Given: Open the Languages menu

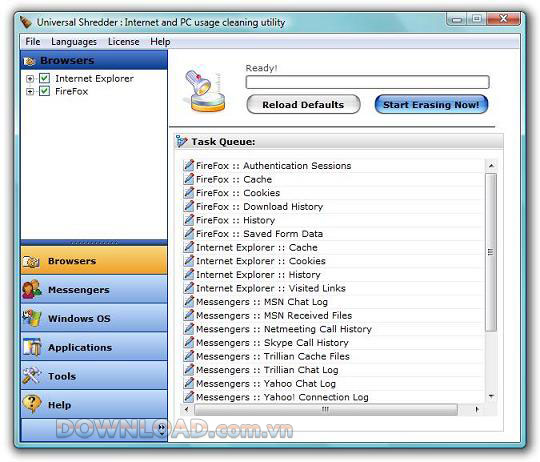Looking at the screenshot, I should [x=74, y=42].
